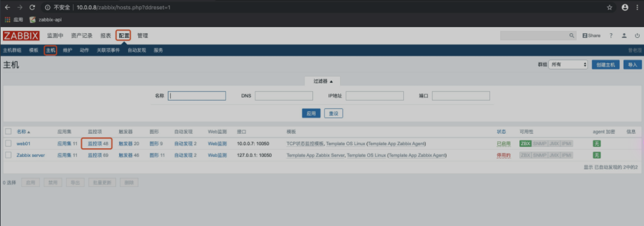The image size is (644, 226).
Task: Tick the web01 row checkbox
Action: point(8,143)
